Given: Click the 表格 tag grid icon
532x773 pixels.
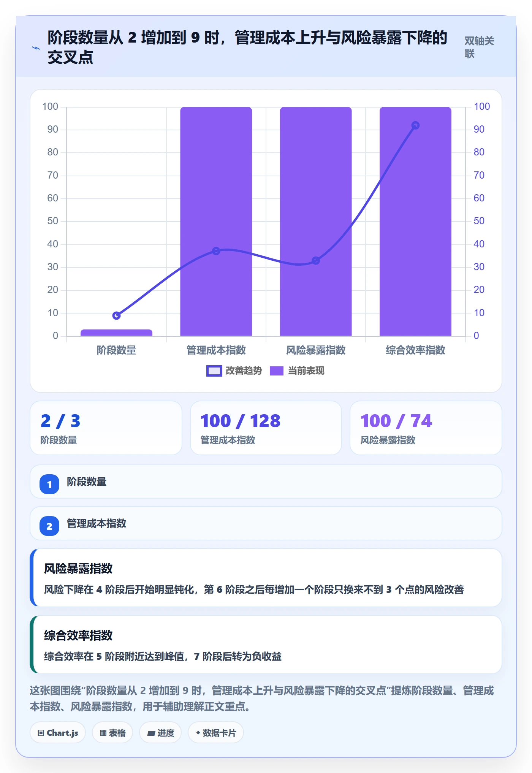Looking at the screenshot, I should tap(103, 733).
